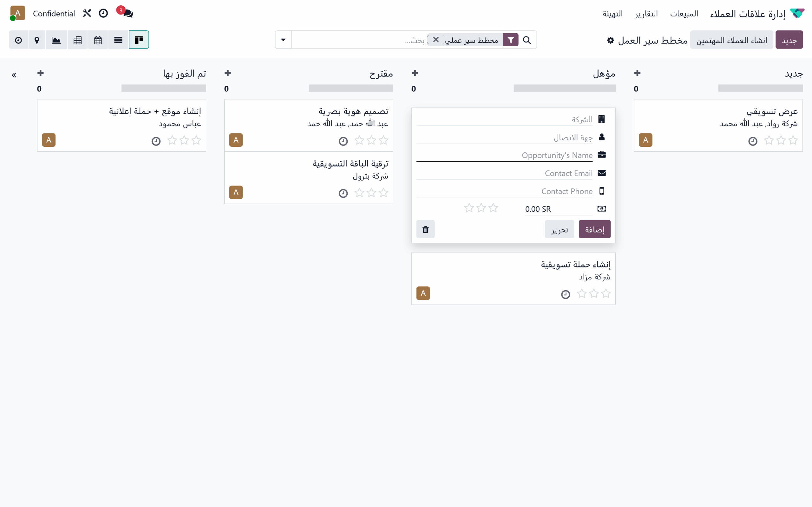The height and width of the screenshot is (507, 812).
Task: Open the messages chat icon
Action: point(128,13)
